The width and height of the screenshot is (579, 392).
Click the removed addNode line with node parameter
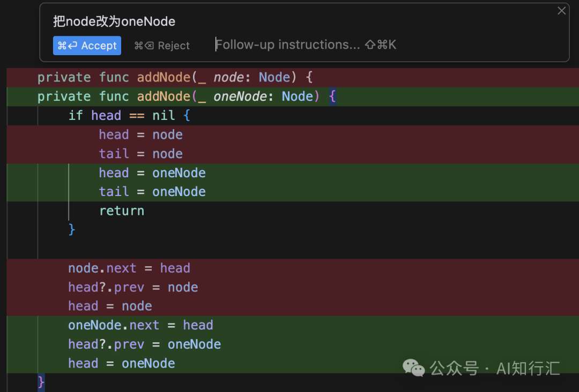pos(175,78)
